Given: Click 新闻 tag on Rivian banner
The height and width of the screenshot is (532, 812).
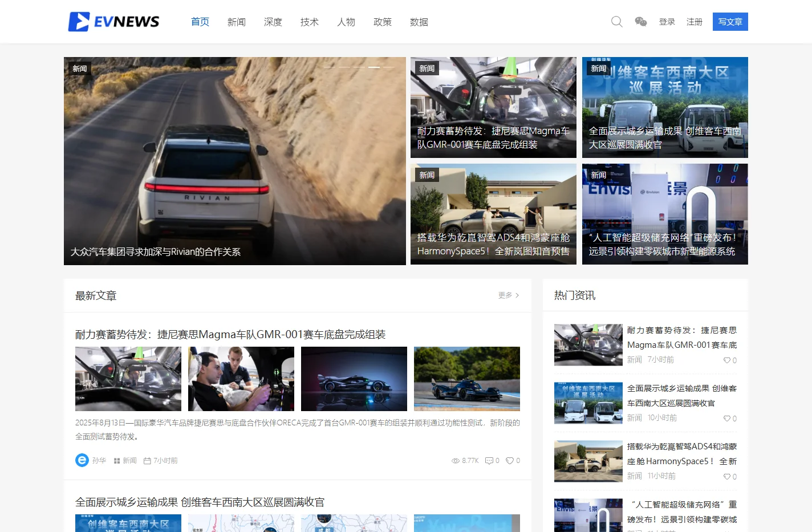Looking at the screenshot, I should (80, 69).
